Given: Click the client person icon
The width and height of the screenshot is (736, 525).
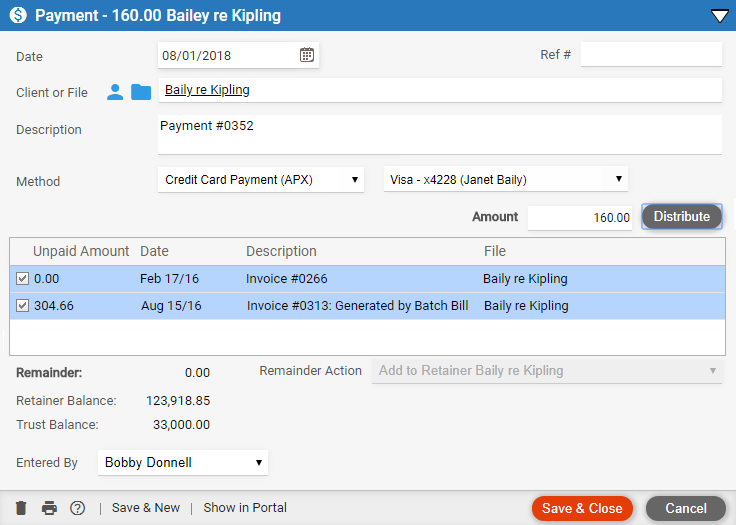Looking at the screenshot, I should [115, 92].
